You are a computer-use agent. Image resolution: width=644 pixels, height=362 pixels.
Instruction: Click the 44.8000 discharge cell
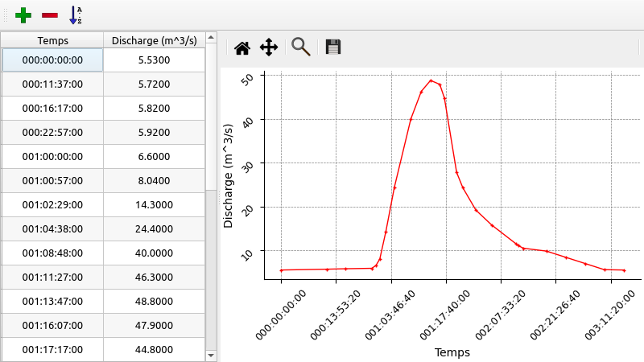pyautogui.click(x=154, y=350)
